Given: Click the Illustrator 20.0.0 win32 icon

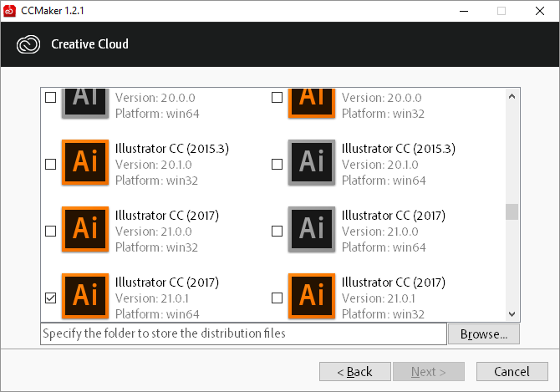Looking at the screenshot, I should pos(312,103).
